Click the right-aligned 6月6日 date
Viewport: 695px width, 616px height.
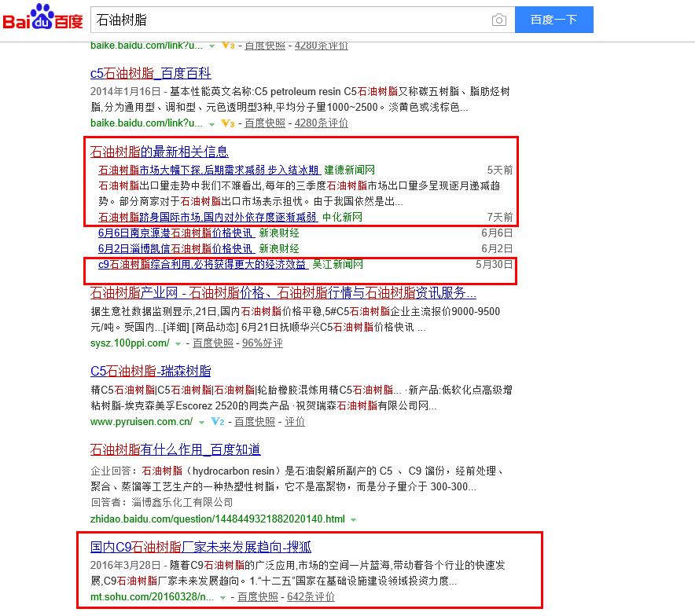[x=497, y=233]
